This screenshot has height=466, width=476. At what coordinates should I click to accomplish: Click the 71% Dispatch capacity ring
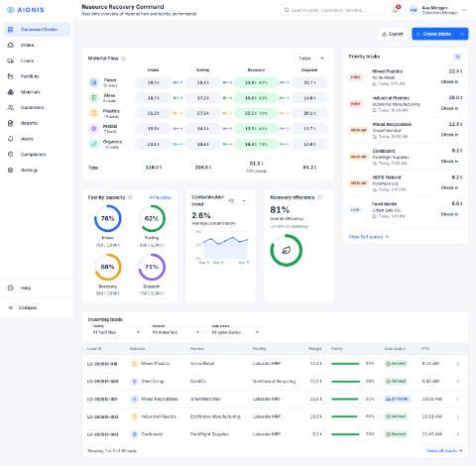pyautogui.click(x=152, y=267)
